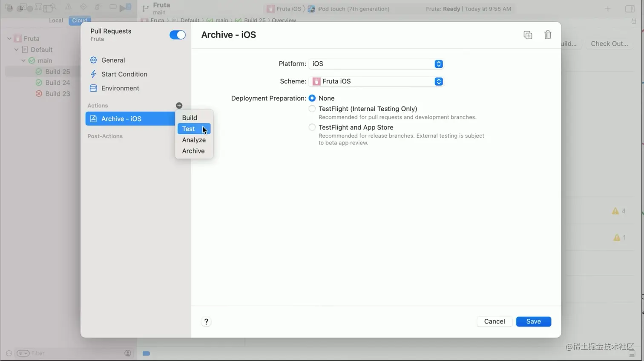Click the trash delete action icon

click(x=548, y=35)
